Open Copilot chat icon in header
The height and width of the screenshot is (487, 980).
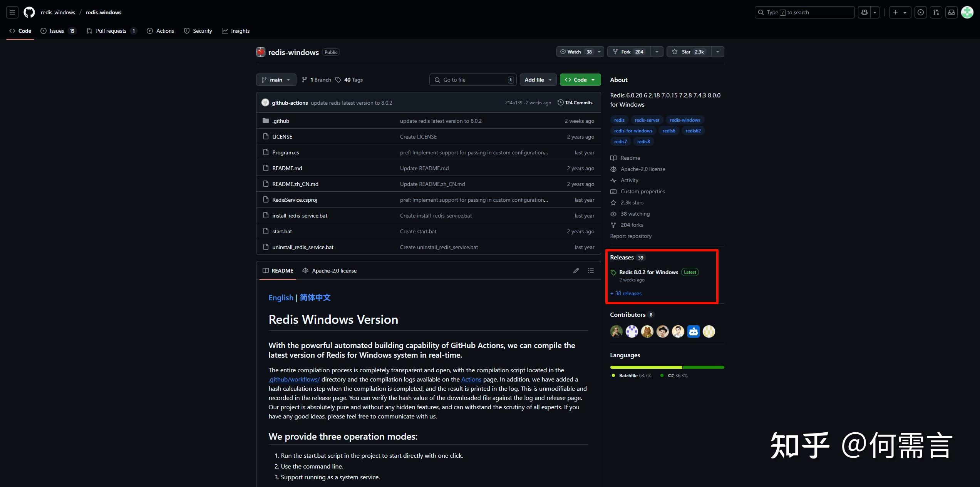tap(864, 12)
